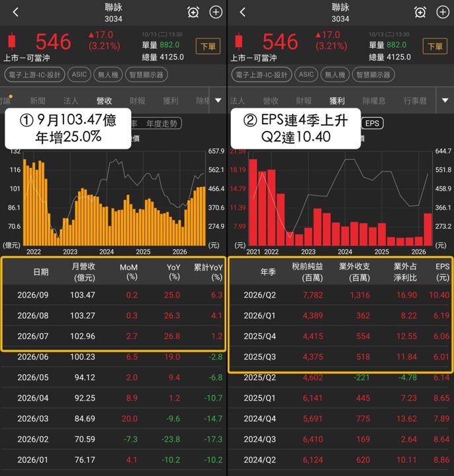The width and height of the screenshot is (454, 476).
Task: Select the EPS chart pill
Action: click(372, 123)
